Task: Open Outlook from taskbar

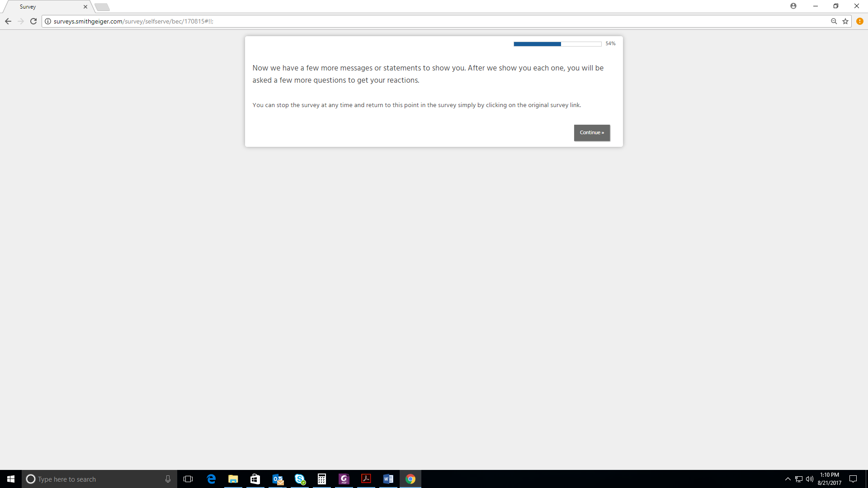Action: point(278,479)
